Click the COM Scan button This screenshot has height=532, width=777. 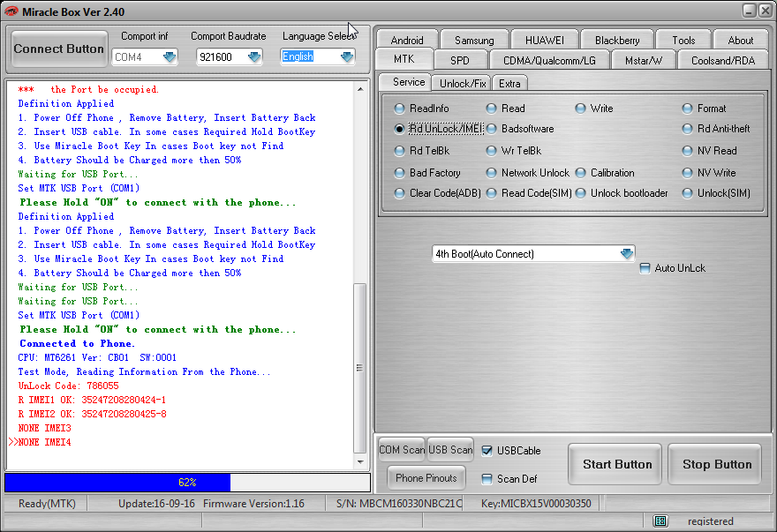coord(402,449)
